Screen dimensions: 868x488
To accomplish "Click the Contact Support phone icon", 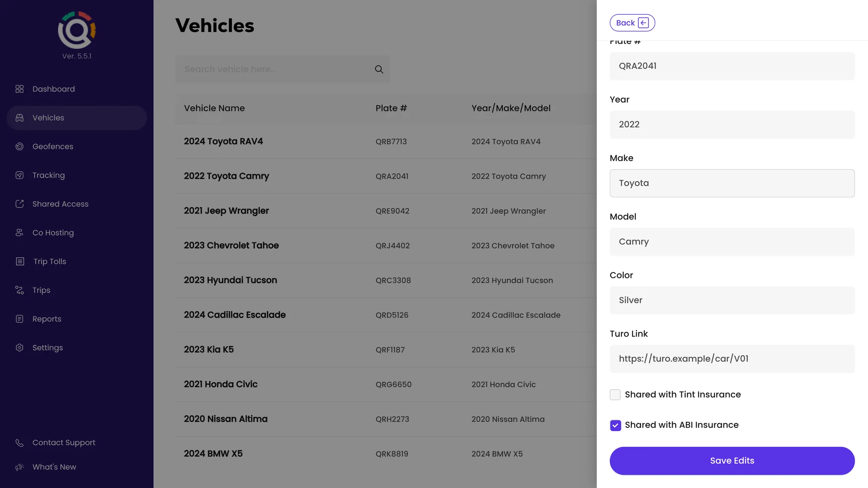I will (x=20, y=442).
